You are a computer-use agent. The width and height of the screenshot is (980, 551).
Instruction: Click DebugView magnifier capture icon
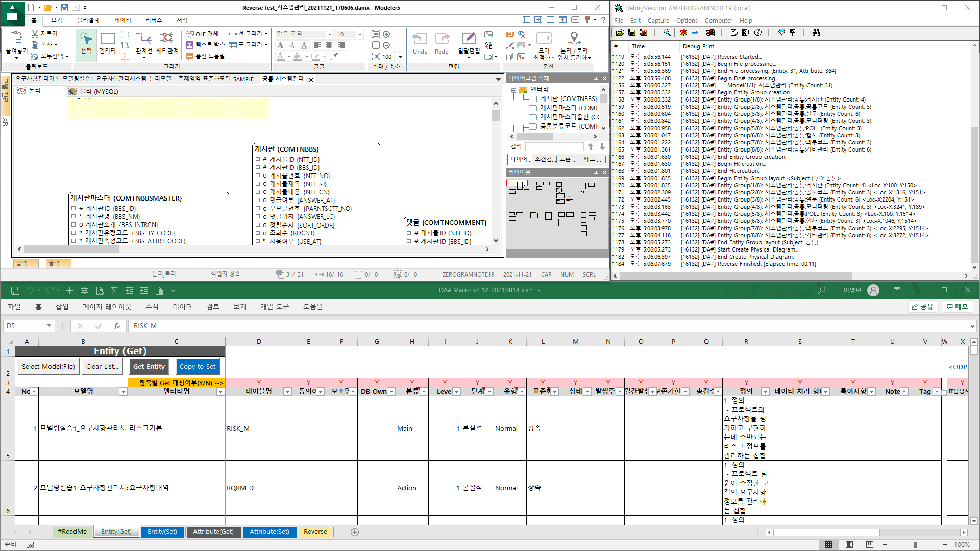(x=667, y=32)
